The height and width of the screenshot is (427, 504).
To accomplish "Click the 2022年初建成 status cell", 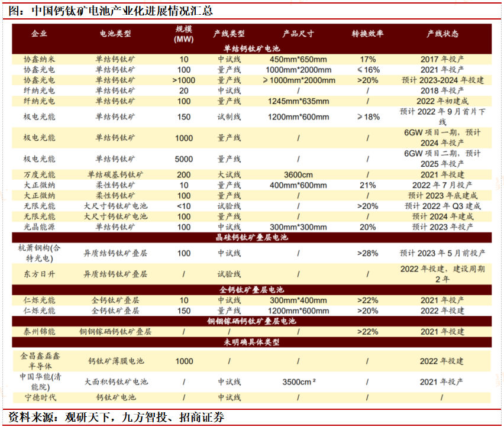I will (x=442, y=101).
